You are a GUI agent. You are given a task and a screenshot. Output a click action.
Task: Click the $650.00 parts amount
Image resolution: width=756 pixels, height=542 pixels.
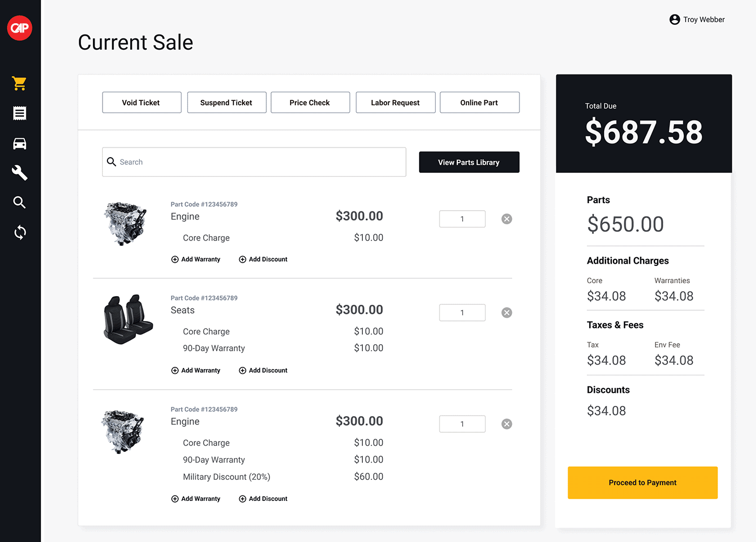(x=625, y=224)
